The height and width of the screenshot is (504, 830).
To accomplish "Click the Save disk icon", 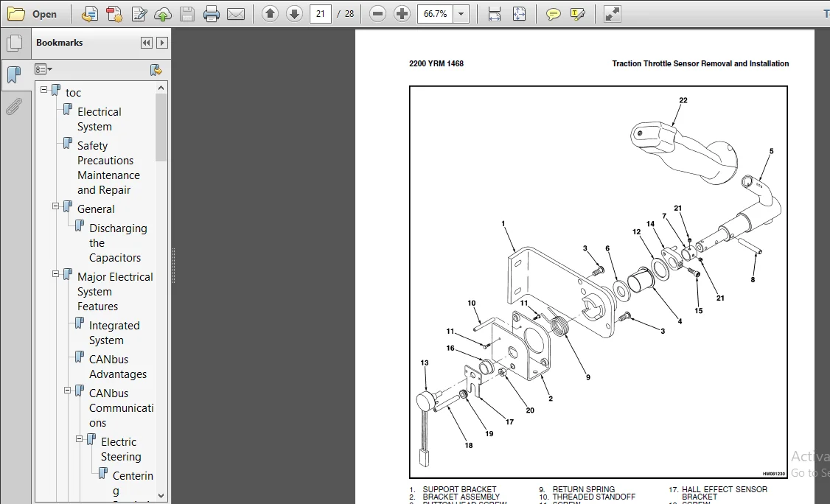I will [187, 14].
